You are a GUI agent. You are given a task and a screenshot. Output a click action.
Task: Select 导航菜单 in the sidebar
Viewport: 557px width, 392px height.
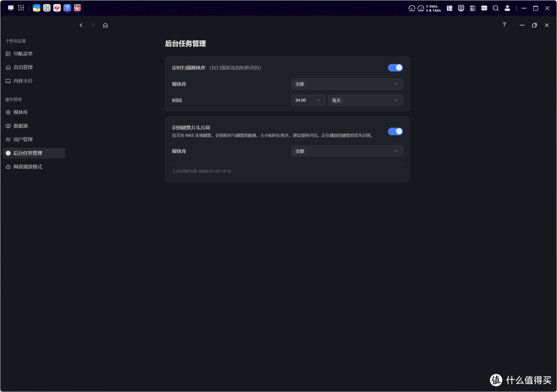[34, 54]
